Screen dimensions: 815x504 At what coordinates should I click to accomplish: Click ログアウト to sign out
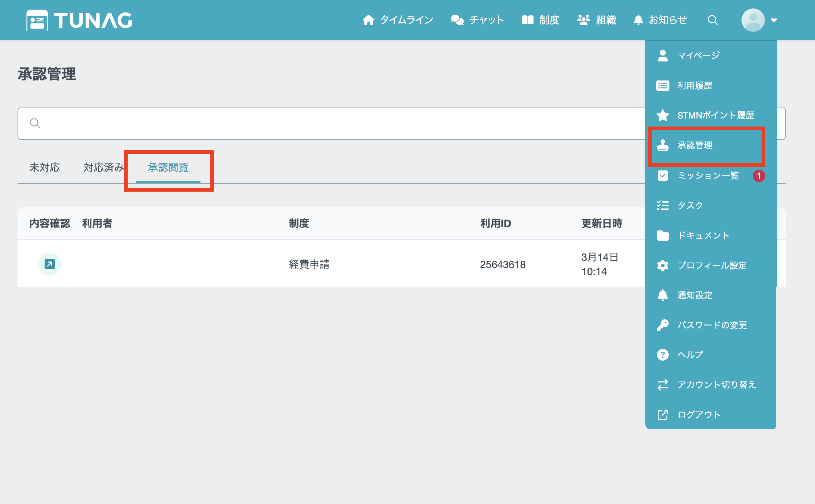click(x=698, y=415)
